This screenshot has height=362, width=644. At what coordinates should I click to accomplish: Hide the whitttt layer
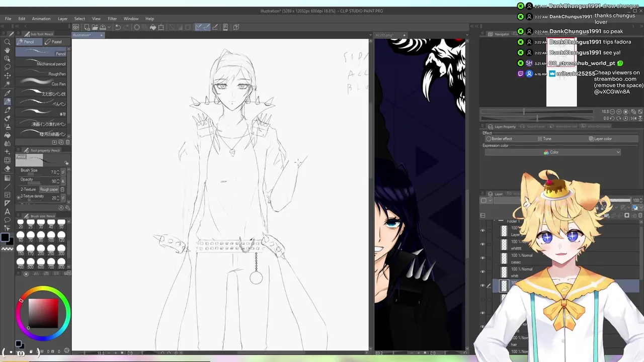point(482,244)
